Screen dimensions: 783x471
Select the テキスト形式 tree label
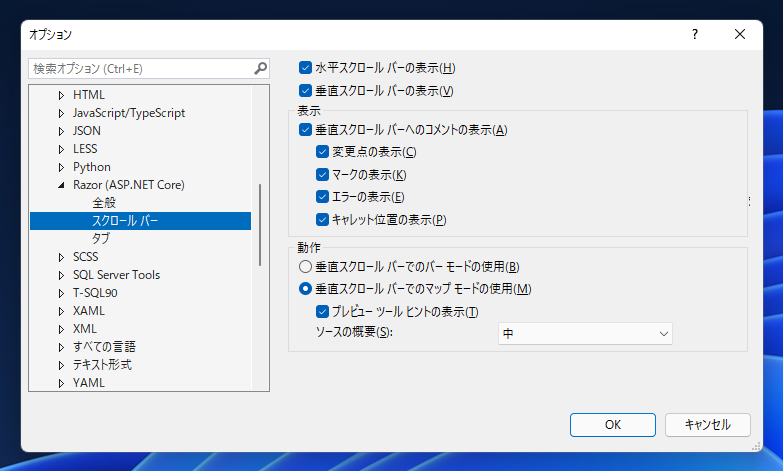(102, 365)
